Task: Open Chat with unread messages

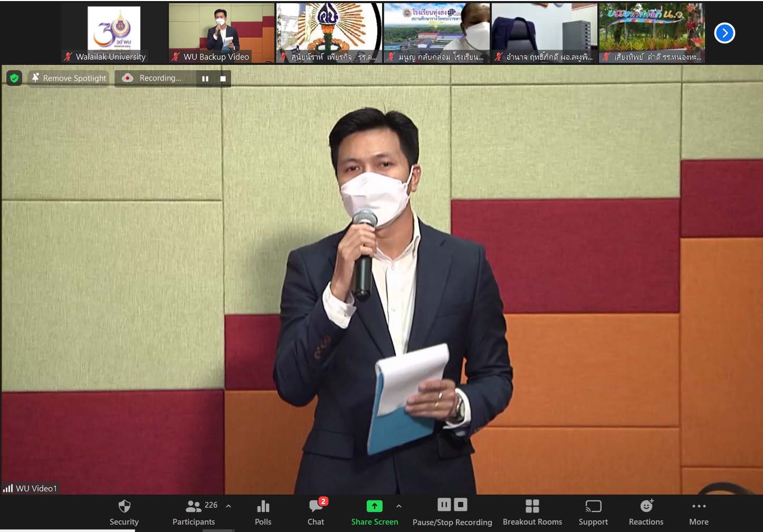Action: [x=316, y=512]
